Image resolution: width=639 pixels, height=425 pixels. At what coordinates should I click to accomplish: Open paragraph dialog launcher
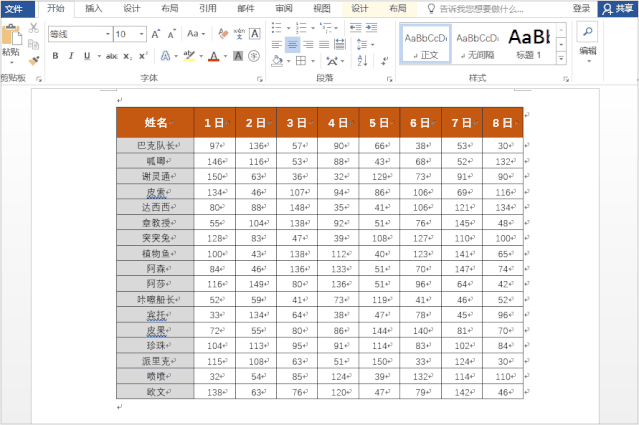[389, 79]
